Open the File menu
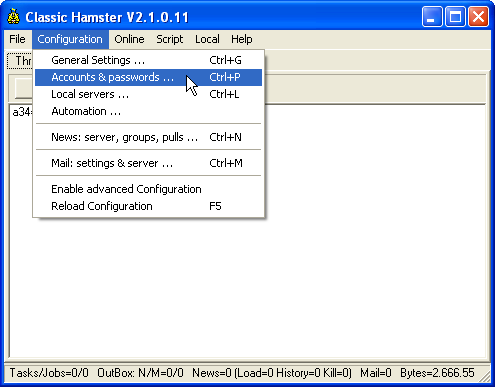The height and width of the screenshot is (387, 495). (x=17, y=39)
